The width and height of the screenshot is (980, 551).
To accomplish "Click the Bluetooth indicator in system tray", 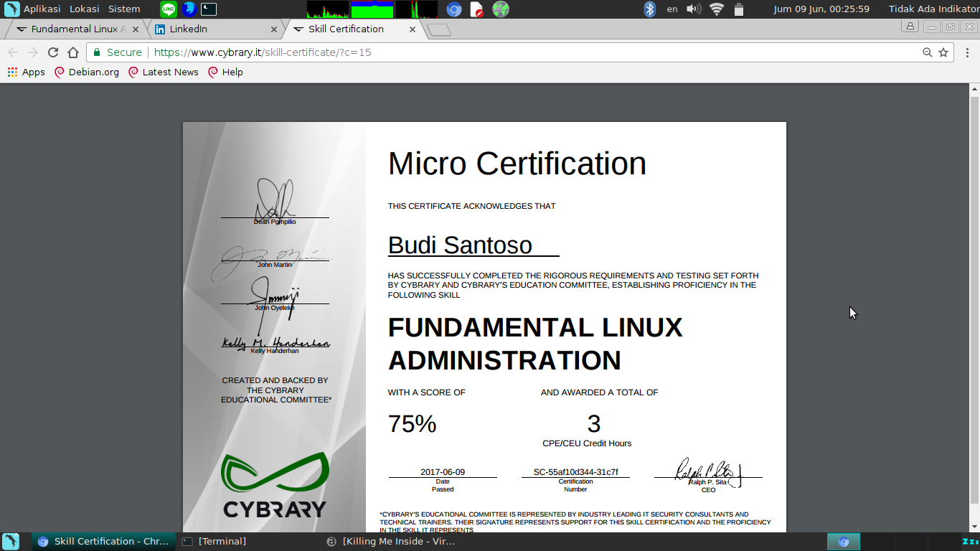I will tap(649, 9).
